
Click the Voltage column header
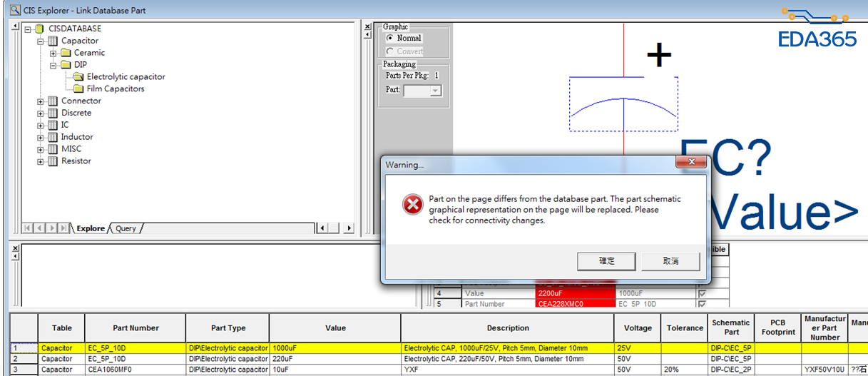(x=638, y=328)
